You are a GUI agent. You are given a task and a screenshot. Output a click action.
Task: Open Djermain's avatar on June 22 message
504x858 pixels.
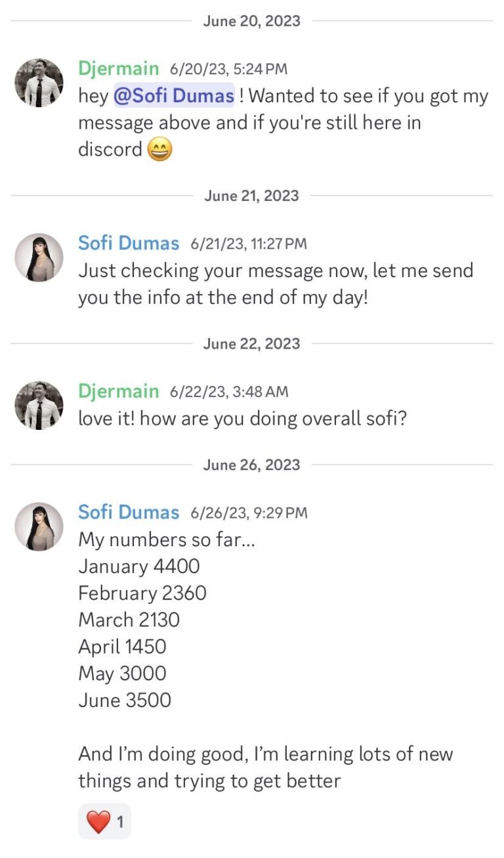(x=39, y=405)
